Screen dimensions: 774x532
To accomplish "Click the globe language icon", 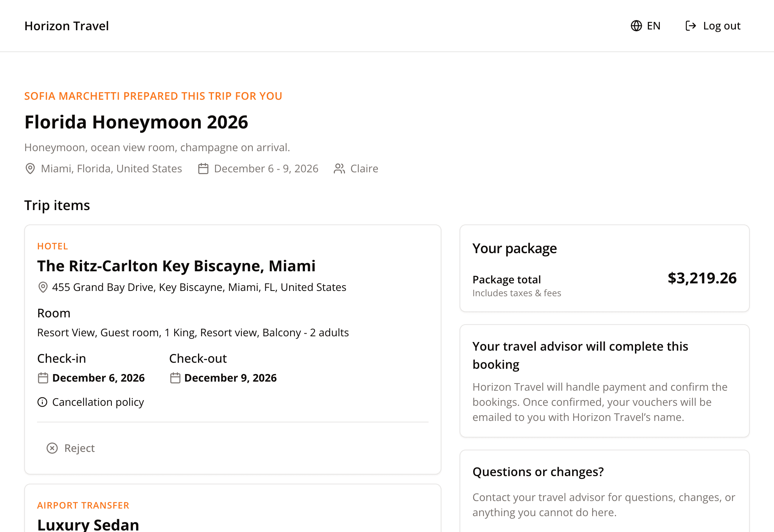I will pyautogui.click(x=636, y=26).
